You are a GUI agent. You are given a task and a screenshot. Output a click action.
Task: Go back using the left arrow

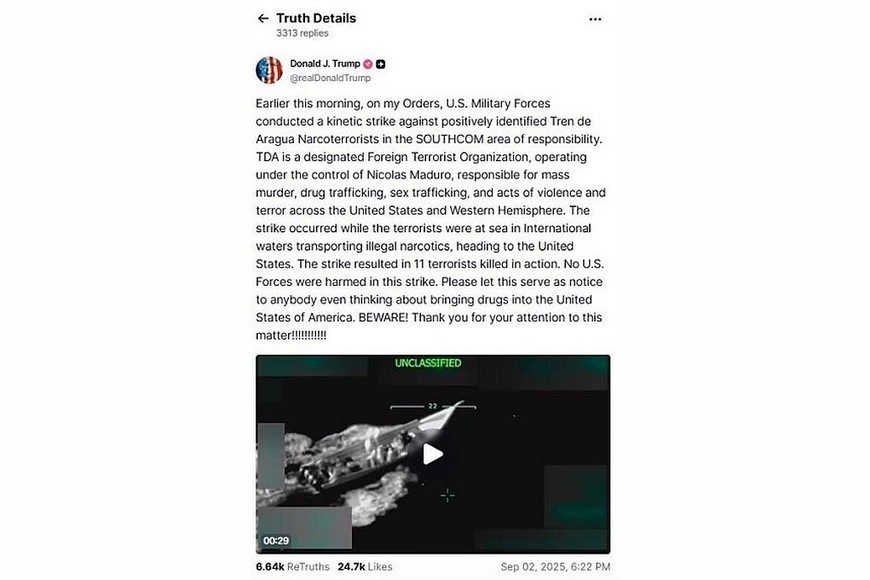[263, 18]
